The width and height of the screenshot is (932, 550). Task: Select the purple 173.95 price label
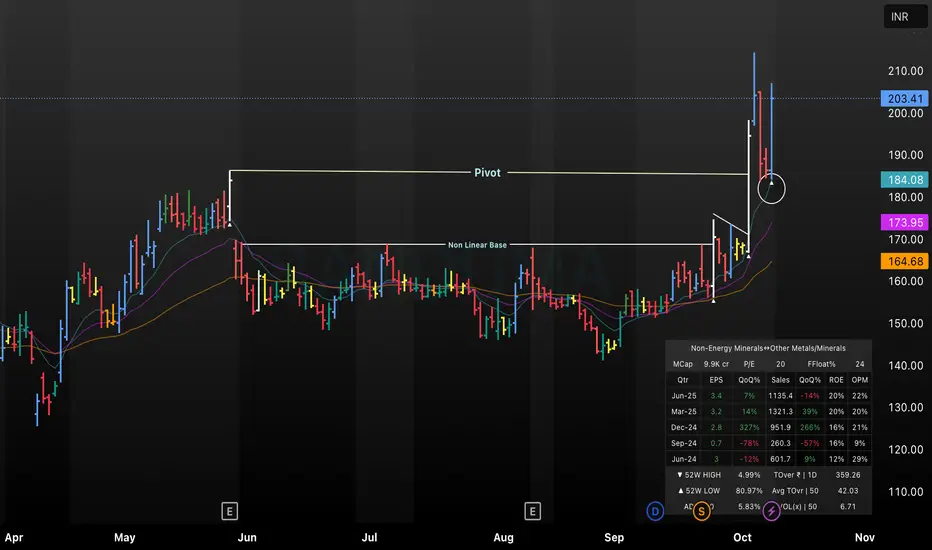click(905, 222)
